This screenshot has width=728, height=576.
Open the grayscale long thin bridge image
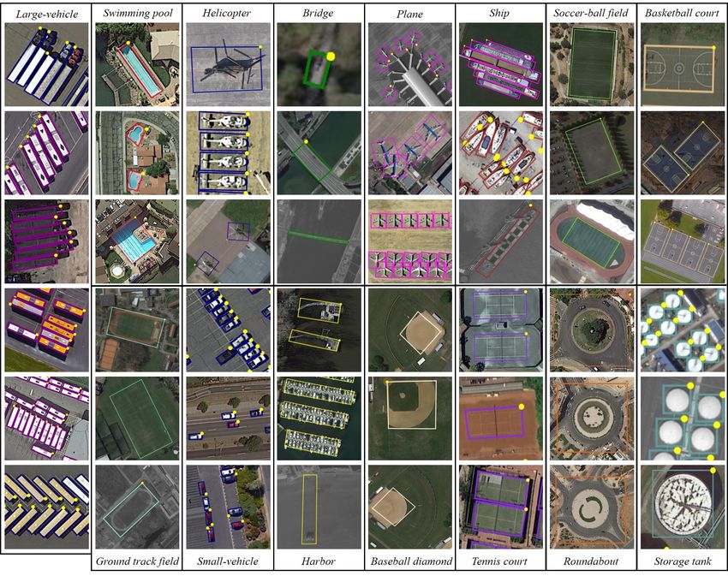tap(319, 241)
